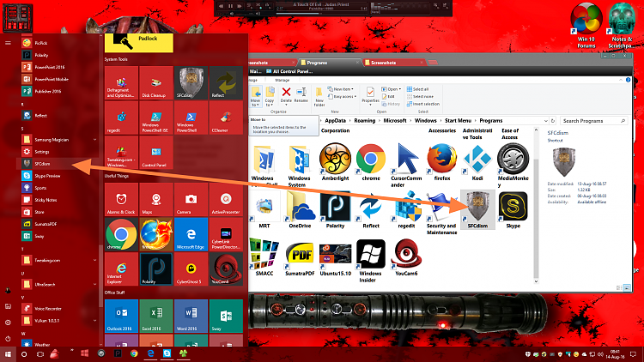Click Microsoft in the address breadcrumb

pos(395,121)
